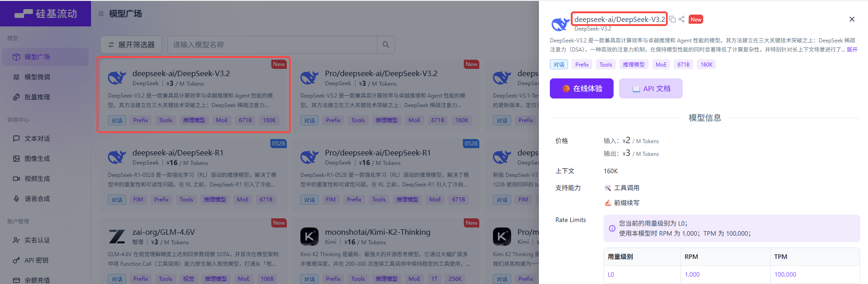Click the MoE tag in detail panel
The image size is (868, 284).
click(661, 65)
